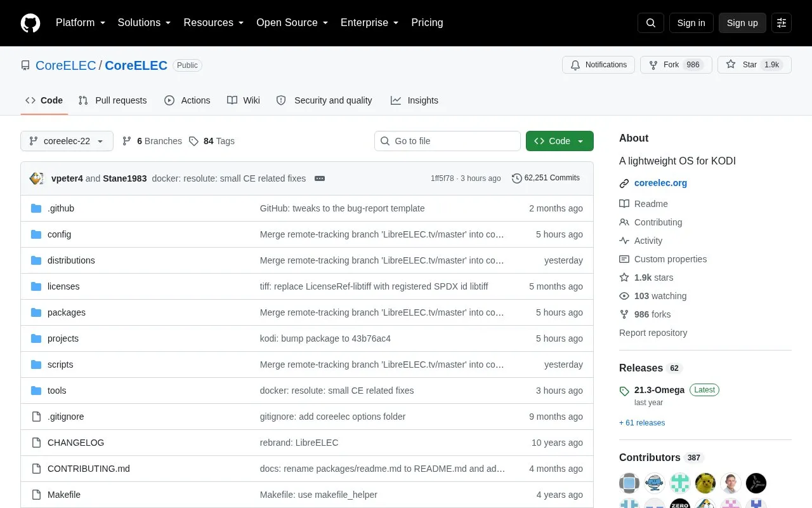Open the Security and quality tab
Image resolution: width=812 pixels, height=508 pixels.
(x=325, y=100)
